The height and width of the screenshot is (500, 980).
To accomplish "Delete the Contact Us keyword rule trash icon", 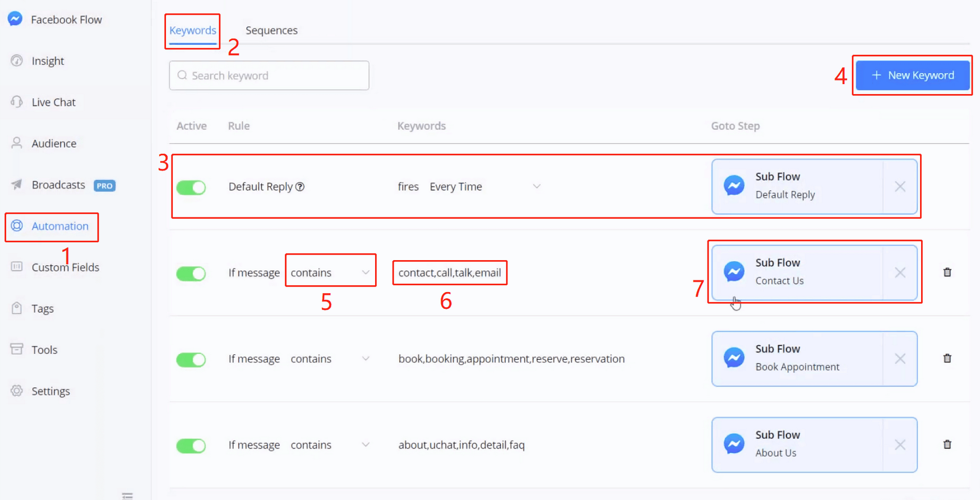I will pyautogui.click(x=947, y=272).
